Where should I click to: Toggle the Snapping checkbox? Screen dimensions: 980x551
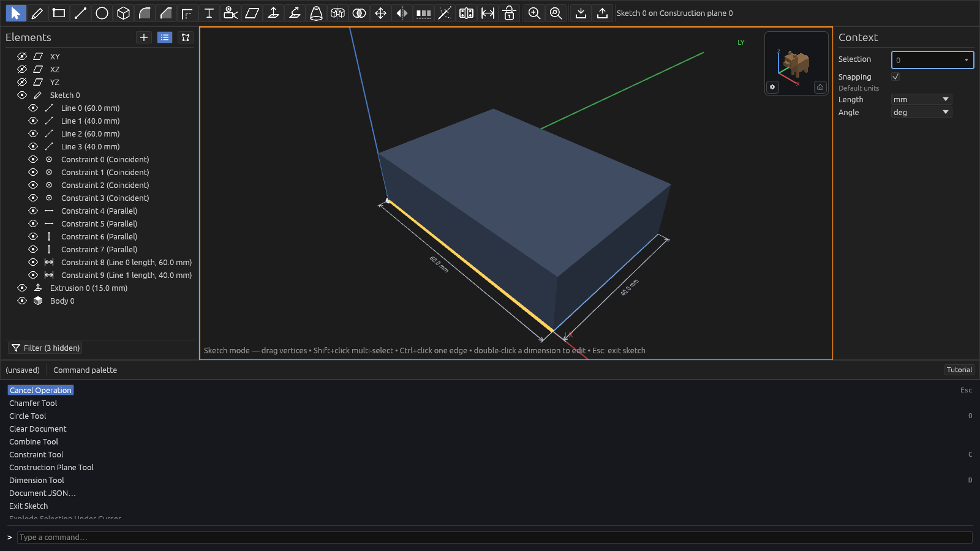895,77
